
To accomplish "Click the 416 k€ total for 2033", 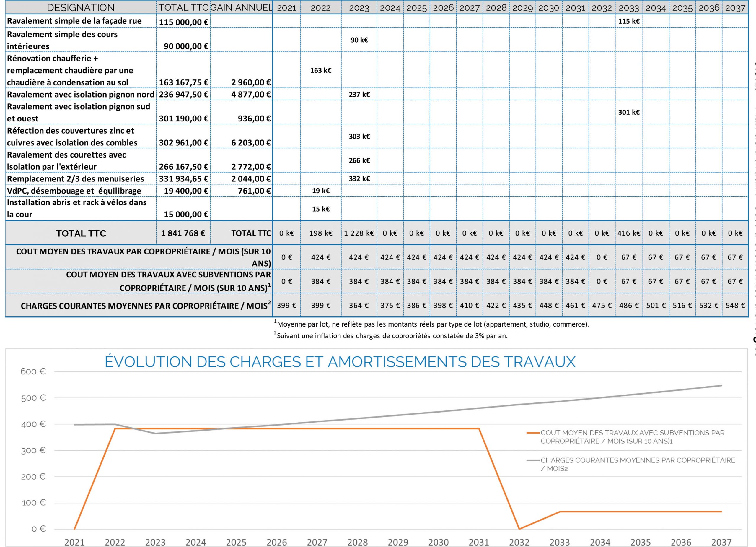I will (629, 233).
